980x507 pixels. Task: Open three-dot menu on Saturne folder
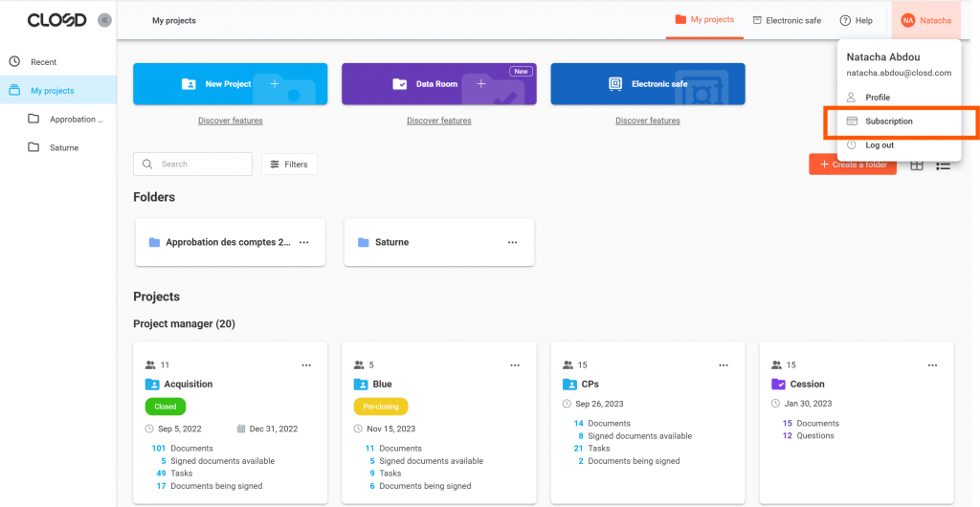pos(512,242)
